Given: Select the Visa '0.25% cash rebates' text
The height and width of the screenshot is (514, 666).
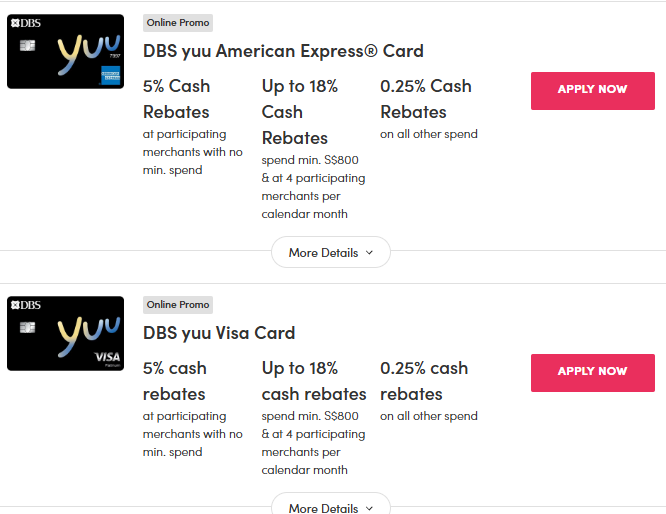Looking at the screenshot, I should click(x=424, y=381).
